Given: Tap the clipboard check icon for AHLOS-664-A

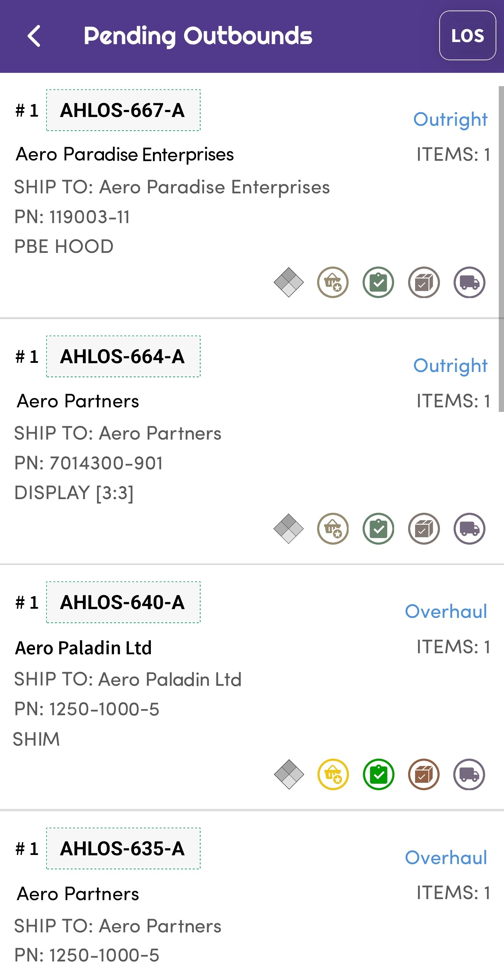Looking at the screenshot, I should [x=378, y=529].
